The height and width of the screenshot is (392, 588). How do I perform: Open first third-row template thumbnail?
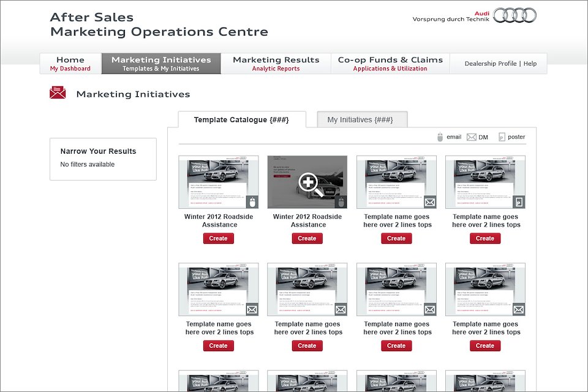click(x=219, y=381)
